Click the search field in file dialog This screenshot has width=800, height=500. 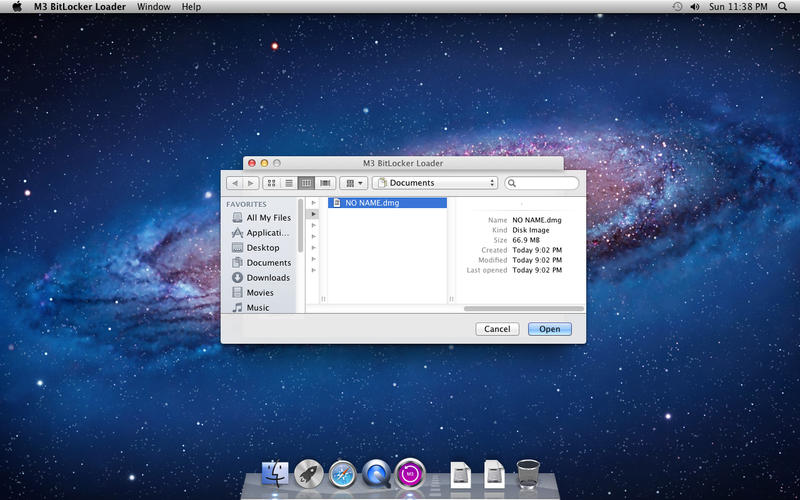[541, 183]
